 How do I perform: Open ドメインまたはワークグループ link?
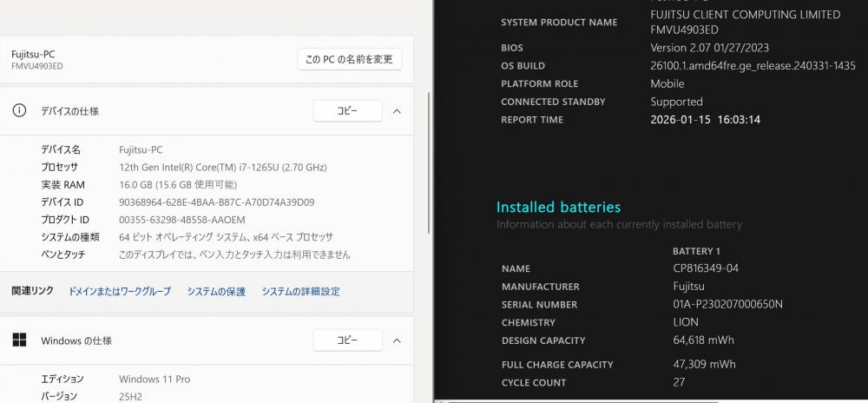point(120,292)
